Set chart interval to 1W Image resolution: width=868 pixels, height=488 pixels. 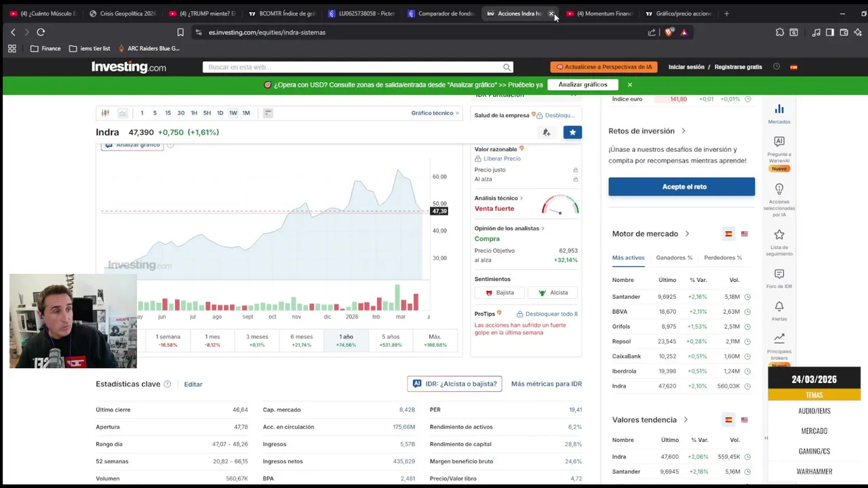click(x=233, y=113)
